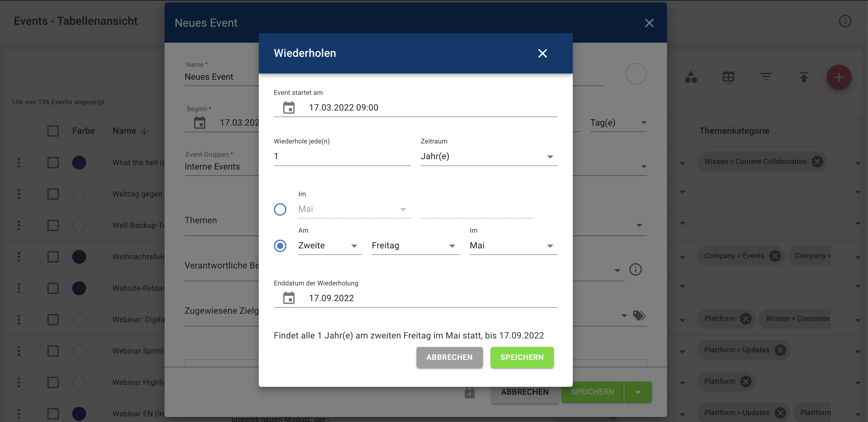Screen dimensions: 868x422
Task: Select the 'Am Zweite Freitag' radio option
Action: click(280, 246)
